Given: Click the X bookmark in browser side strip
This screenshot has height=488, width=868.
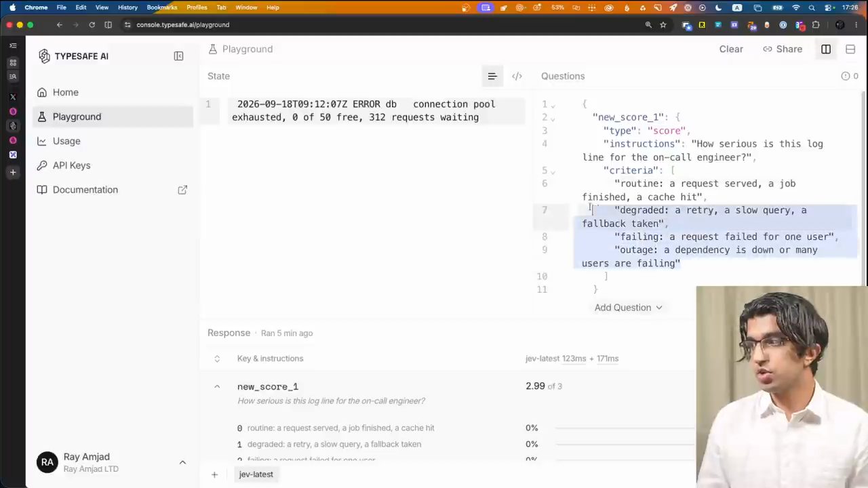Looking at the screenshot, I should (13, 97).
